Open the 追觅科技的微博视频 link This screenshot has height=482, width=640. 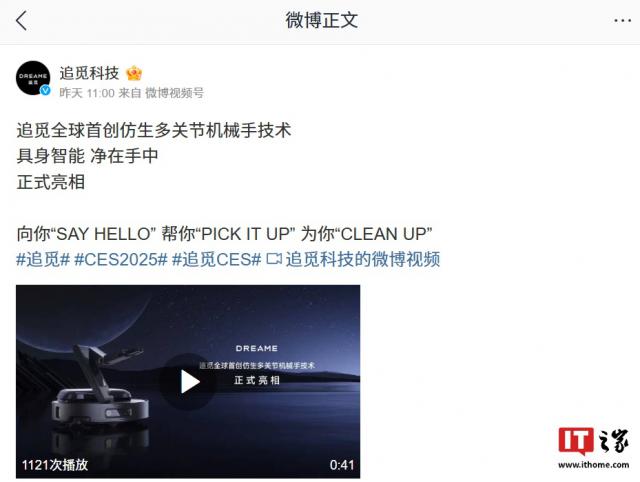point(362,259)
